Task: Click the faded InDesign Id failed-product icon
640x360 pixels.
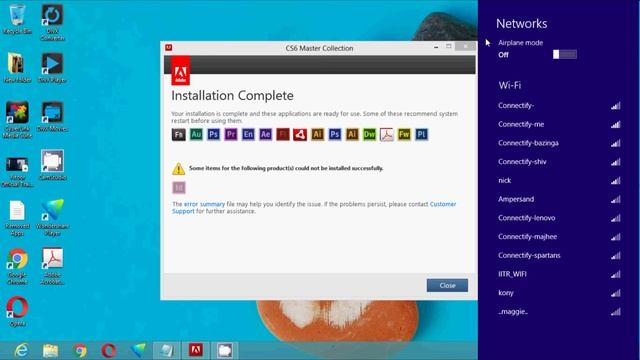Action: [x=179, y=188]
